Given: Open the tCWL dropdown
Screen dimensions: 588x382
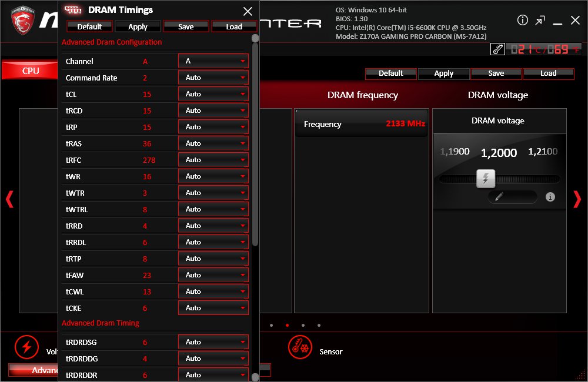Looking at the screenshot, I should pos(213,291).
